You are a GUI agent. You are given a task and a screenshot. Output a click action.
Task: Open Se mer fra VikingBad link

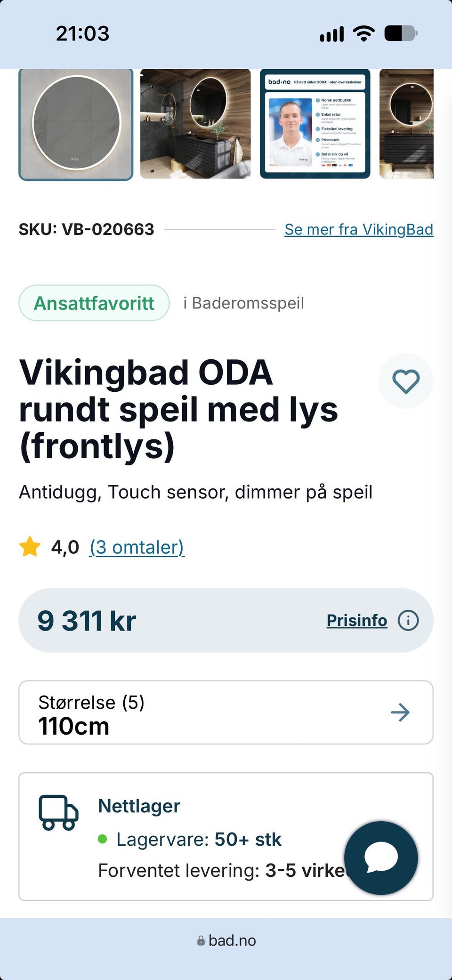click(359, 229)
